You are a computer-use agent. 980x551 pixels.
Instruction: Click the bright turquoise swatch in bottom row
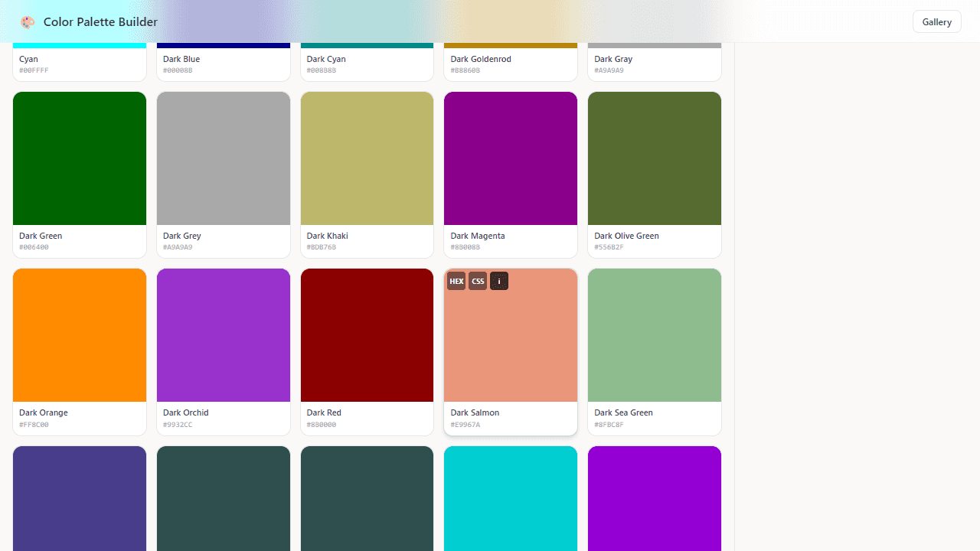[x=511, y=498]
